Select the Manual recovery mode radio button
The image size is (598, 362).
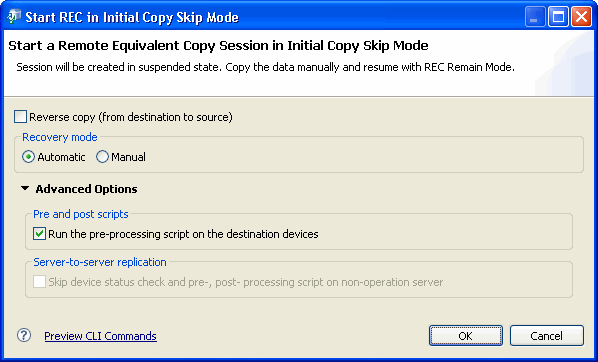tap(102, 157)
